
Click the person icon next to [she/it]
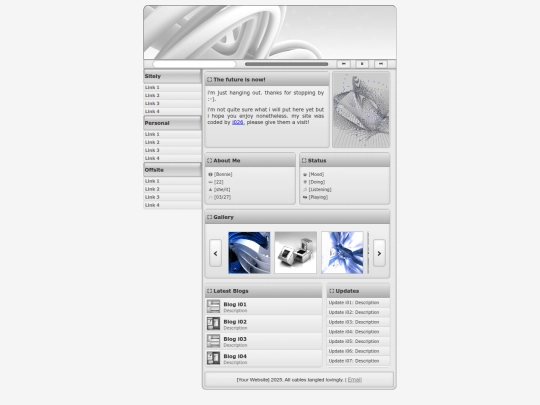coord(210,189)
